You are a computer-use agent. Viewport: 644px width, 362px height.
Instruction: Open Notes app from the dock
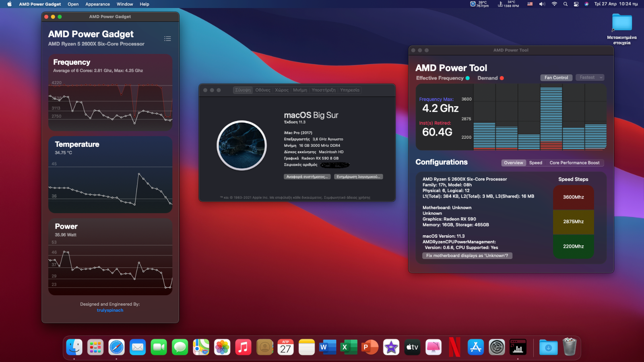307,347
